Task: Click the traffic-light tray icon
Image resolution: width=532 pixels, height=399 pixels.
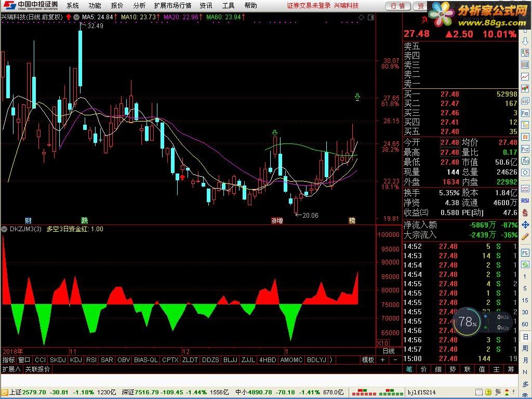Action: tap(506, 393)
